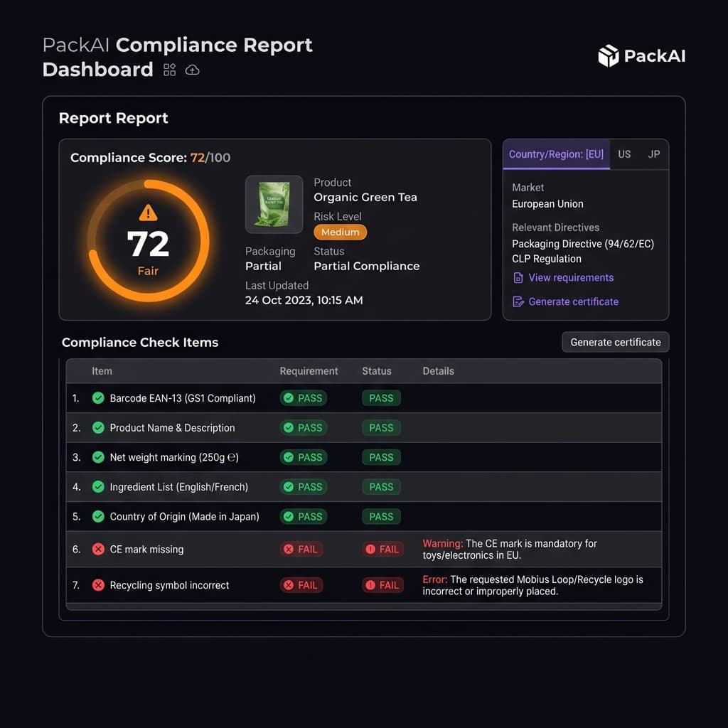Click the warning triangle in score gauge
The image size is (728, 728).
point(148,213)
